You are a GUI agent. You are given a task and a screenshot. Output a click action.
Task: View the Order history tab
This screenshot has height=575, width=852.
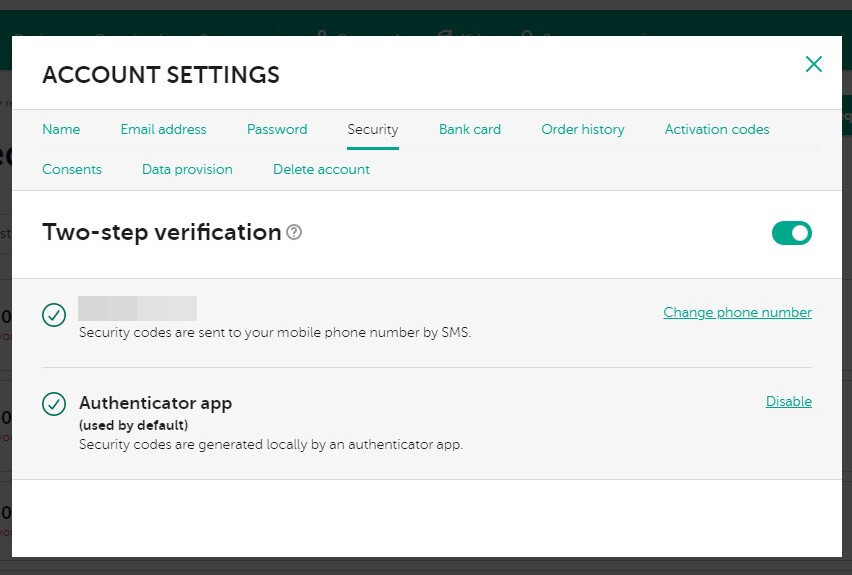pos(583,129)
